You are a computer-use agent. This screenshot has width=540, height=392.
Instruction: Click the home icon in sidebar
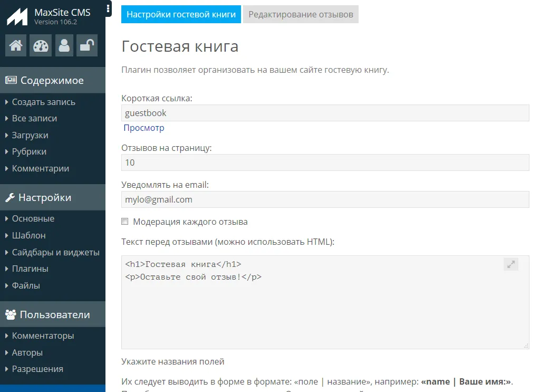(16, 45)
